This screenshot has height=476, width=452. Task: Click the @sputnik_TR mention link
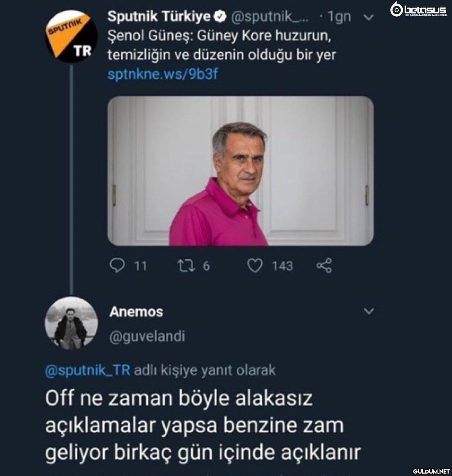pyautogui.click(x=88, y=370)
